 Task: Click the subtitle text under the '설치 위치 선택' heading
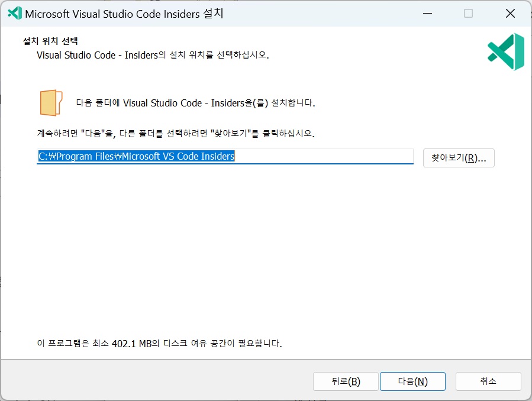[x=153, y=56]
